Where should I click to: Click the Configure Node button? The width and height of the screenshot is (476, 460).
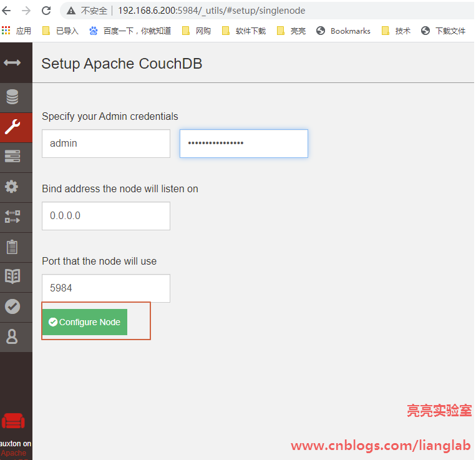85,322
